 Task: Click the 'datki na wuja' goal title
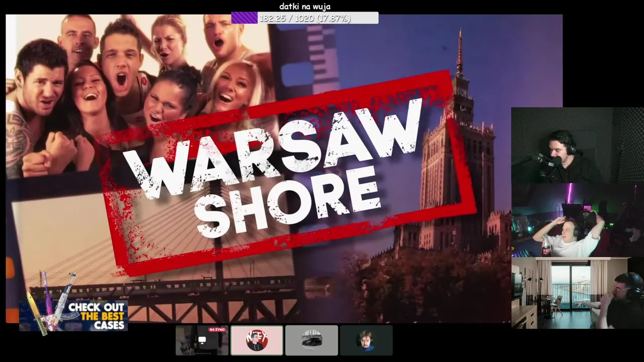pos(305,7)
